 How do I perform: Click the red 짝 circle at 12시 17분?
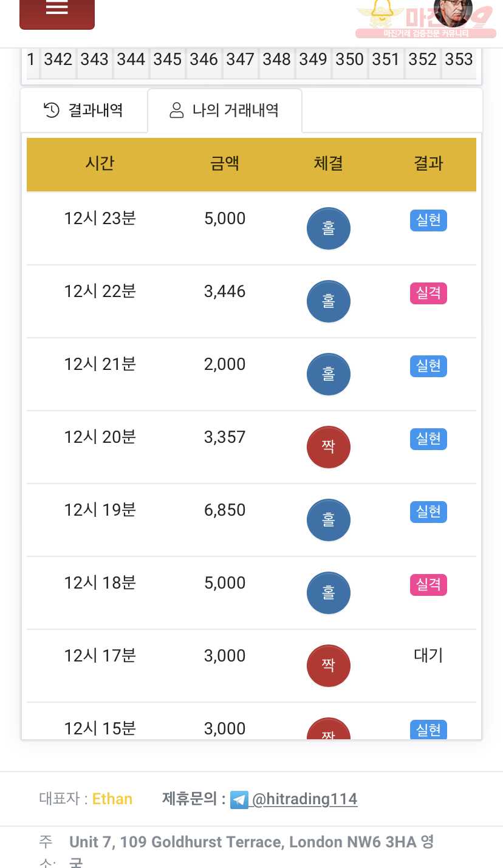click(x=329, y=666)
